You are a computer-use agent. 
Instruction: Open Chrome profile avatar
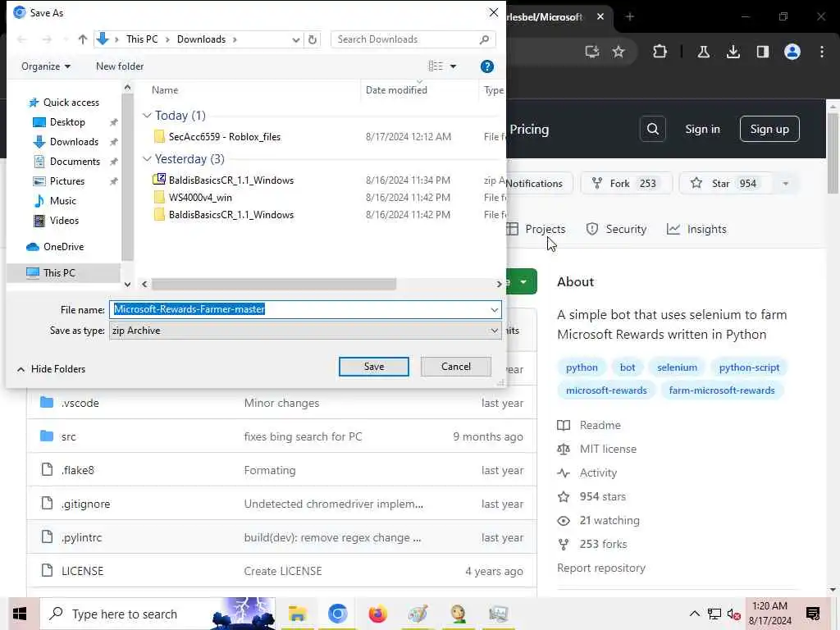[x=792, y=52]
